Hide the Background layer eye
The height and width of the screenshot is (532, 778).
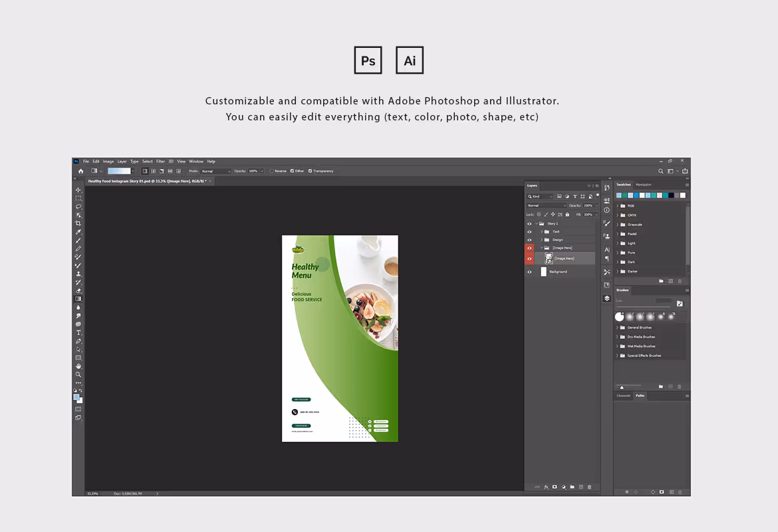pos(529,272)
